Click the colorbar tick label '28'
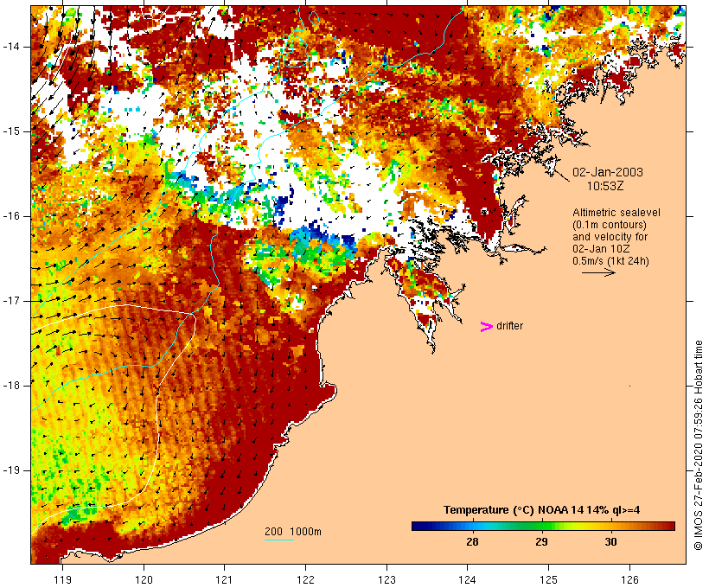The width and height of the screenshot is (709, 588). (472, 541)
